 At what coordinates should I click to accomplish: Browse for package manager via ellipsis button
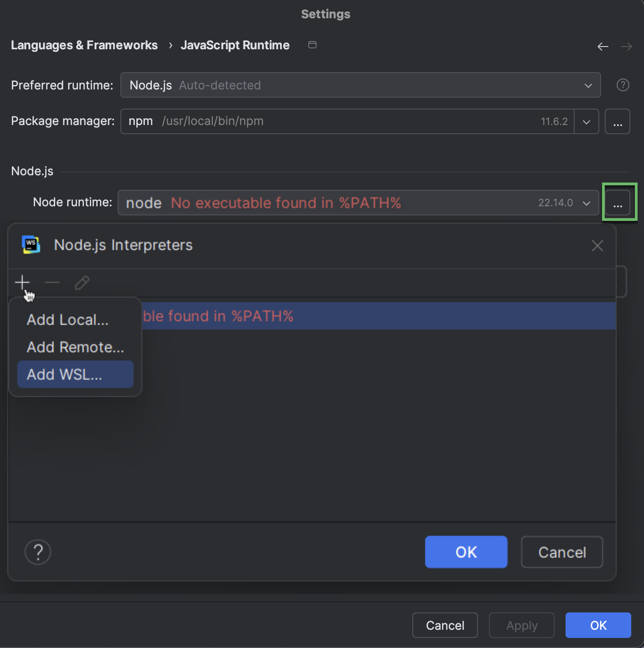pyautogui.click(x=617, y=121)
